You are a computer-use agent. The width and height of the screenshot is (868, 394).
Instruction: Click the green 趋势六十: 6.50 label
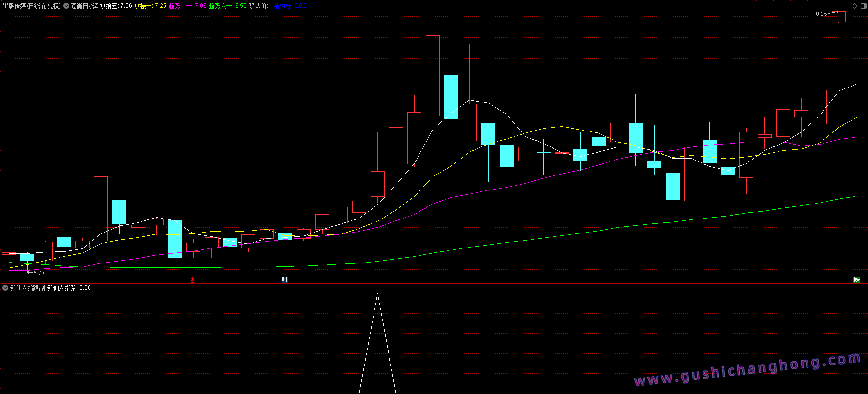click(x=228, y=6)
